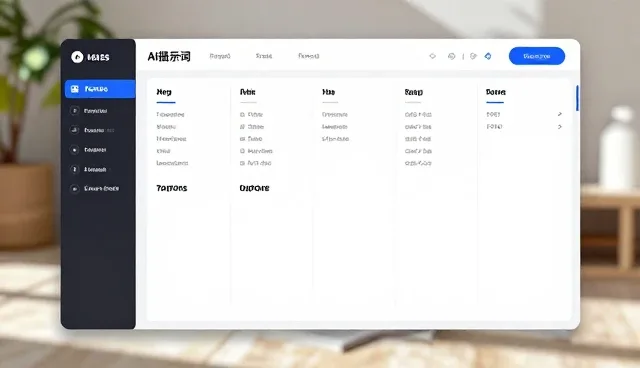Viewport: 640px width, 368px height.
Task: Switch to the middle gray tab in the header
Action: tap(264, 56)
